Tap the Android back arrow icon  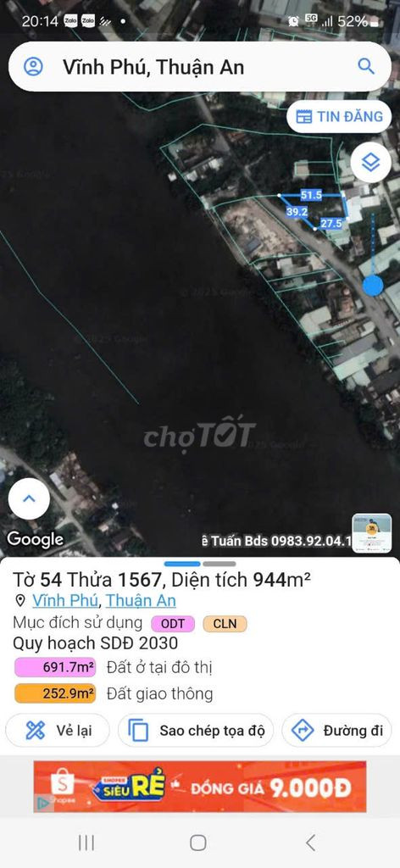pos(310,843)
